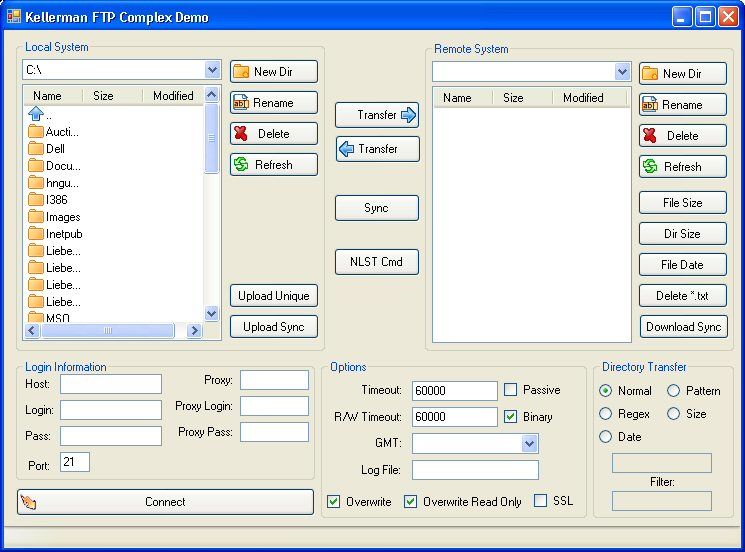The image size is (745, 552).
Task: Toggle the SSL checkbox
Action: 541,501
